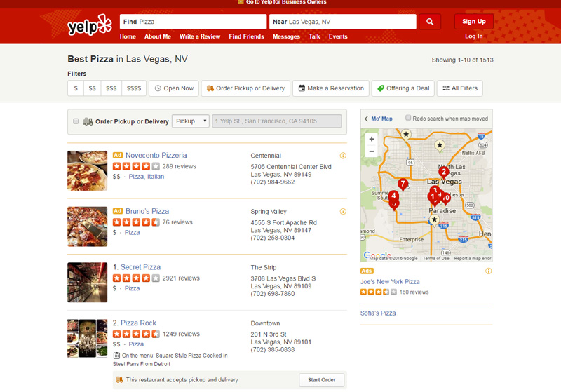Open Messages in the navigation bar

pyautogui.click(x=286, y=36)
